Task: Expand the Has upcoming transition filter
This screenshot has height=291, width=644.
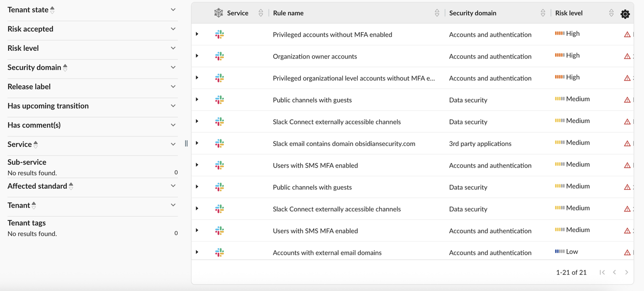Action: [x=173, y=106]
